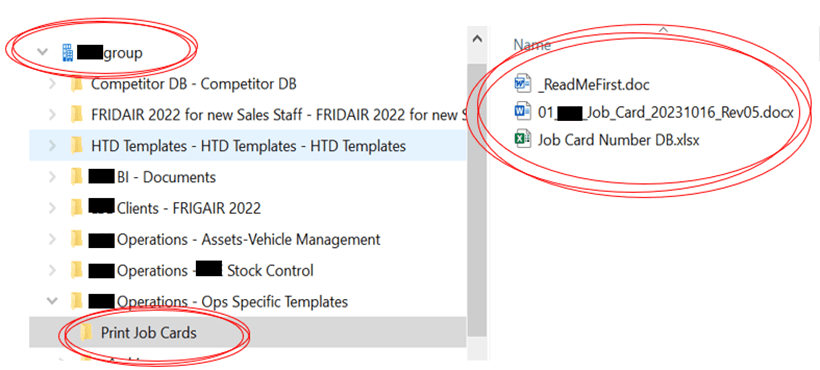Expand the BI - Documents folder
This screenshot has width=820, height=370.
click(x=52, y=177)
